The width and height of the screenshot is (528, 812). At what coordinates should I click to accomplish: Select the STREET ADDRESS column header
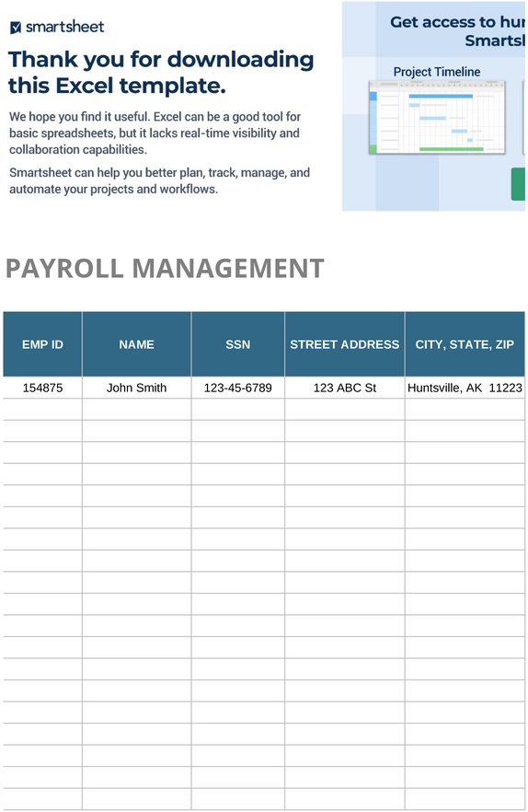coord(345,344)
